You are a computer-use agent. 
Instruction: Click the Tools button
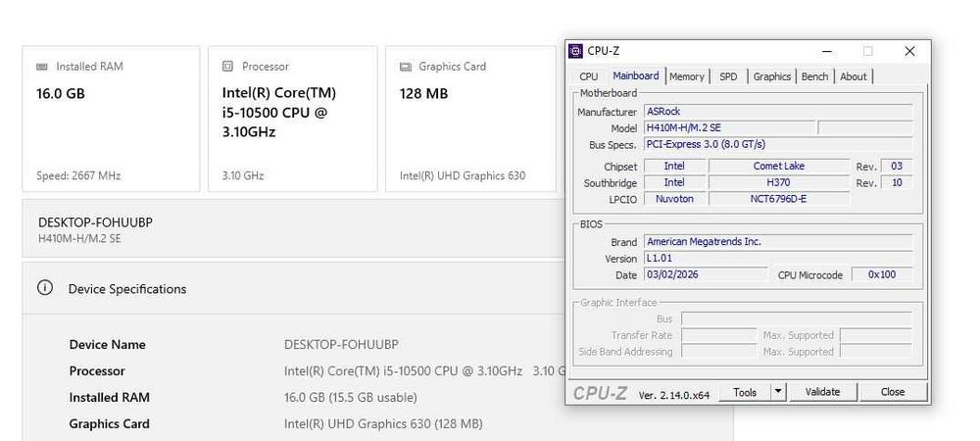click(745, 392)
